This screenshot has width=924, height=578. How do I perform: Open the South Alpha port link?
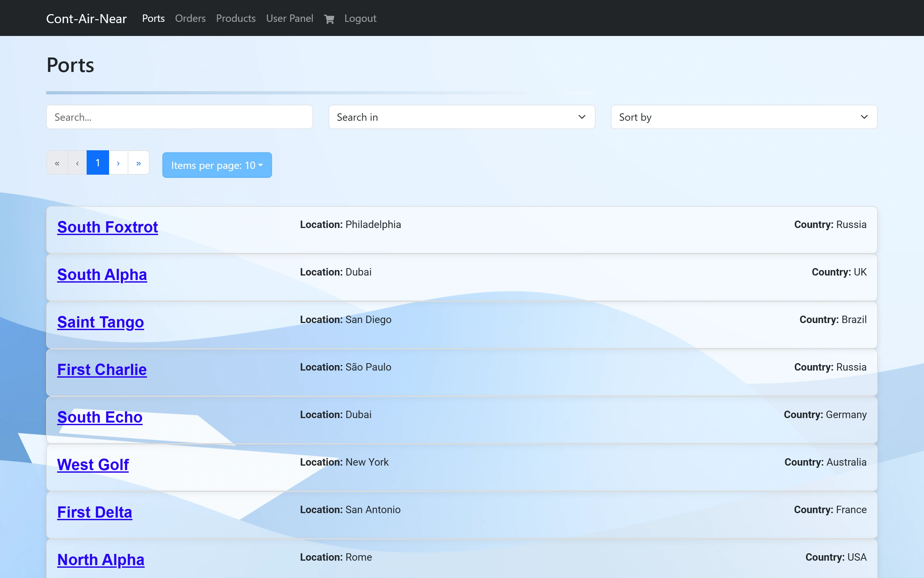coord(102,275)
